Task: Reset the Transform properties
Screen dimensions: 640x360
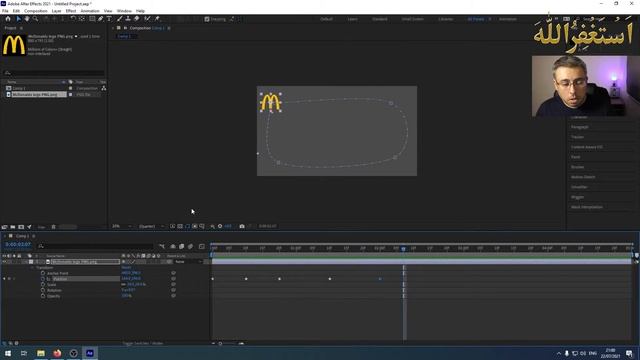Action: coord(126,268)
